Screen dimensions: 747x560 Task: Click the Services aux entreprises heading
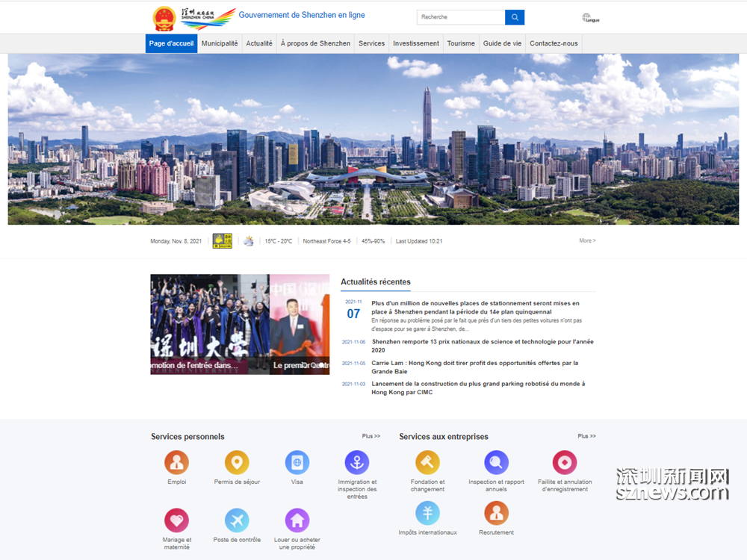coord(444,437)
